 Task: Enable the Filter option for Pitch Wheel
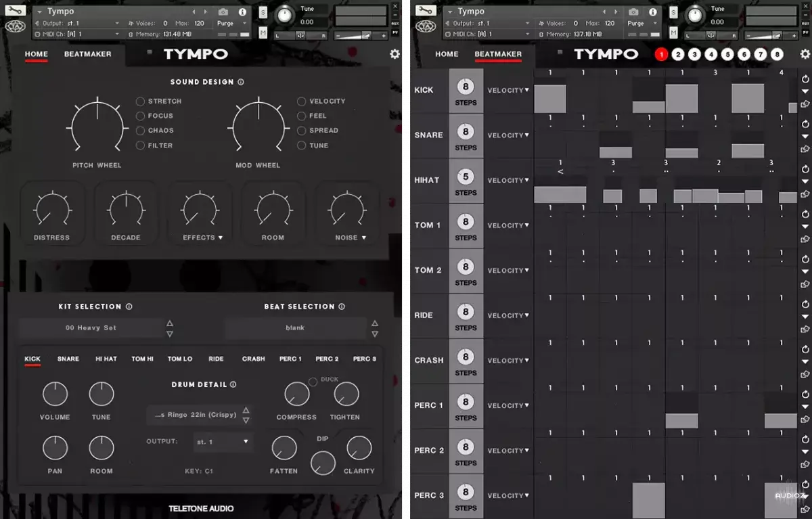click(x=140, y=145)
